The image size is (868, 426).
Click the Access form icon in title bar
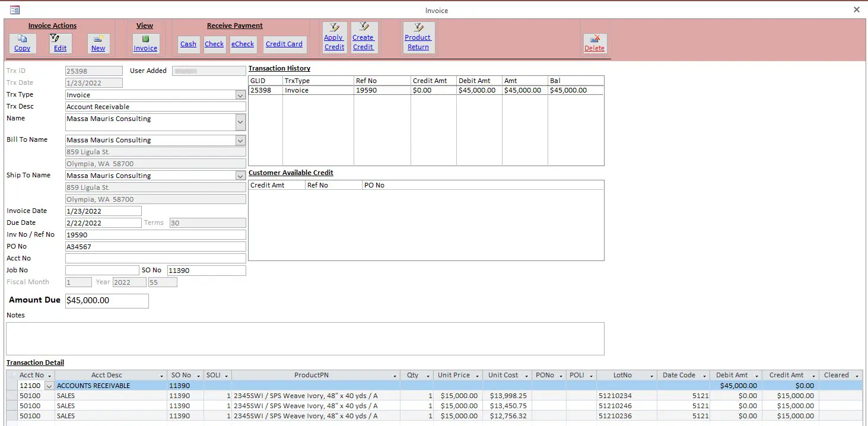14,9
